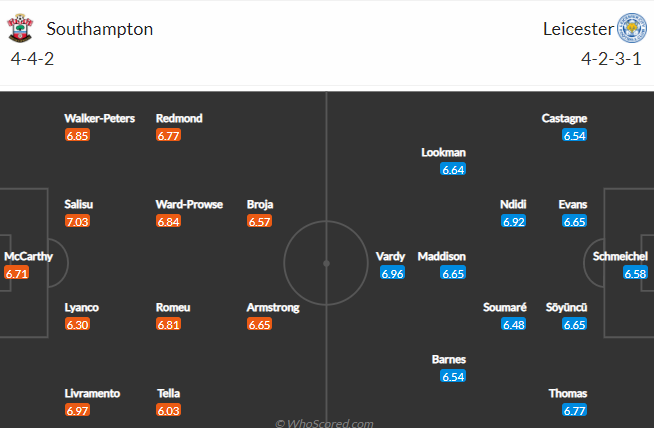The height and width of the screenshot is (428, 654).
Task: Click the Lookman player name
Action: click(443, 152)
